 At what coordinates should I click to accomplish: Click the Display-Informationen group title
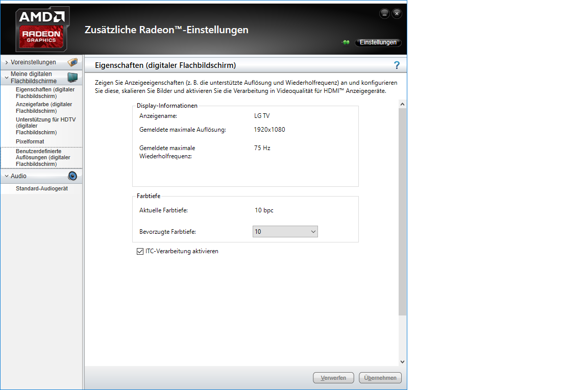(x=167, y=106)
